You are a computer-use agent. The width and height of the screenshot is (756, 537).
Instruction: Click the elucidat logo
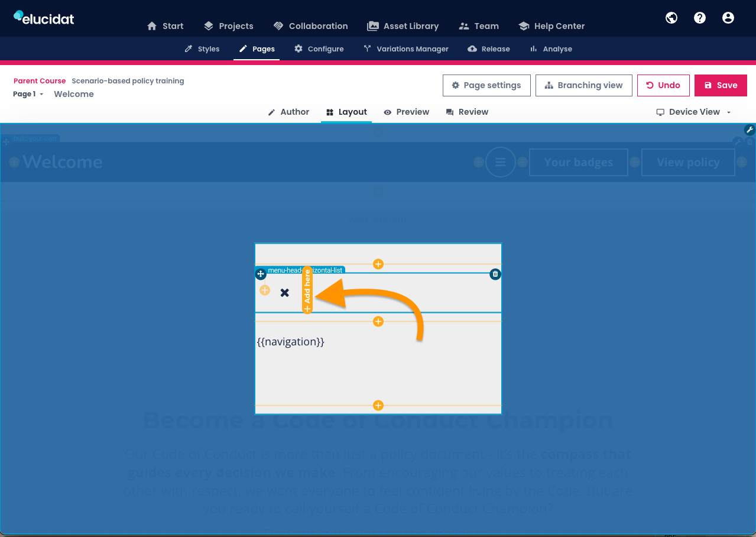pos(43,18)
